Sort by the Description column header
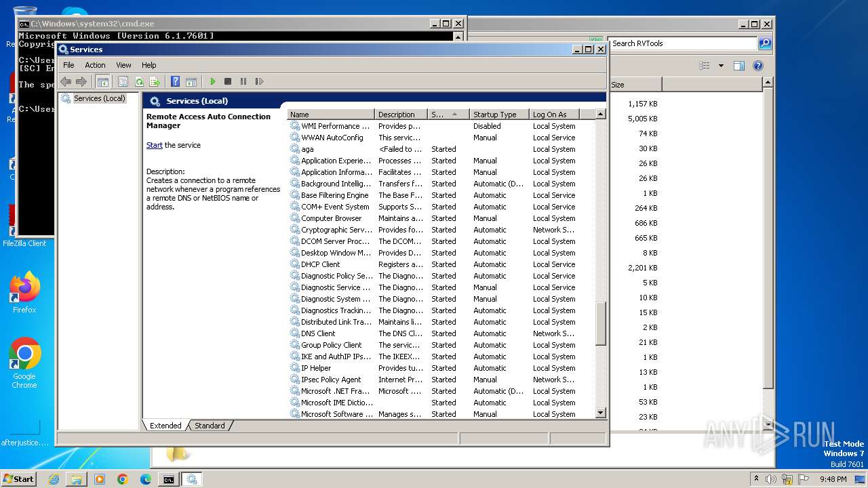Viewport: 868px width, 488px height. pyautogui.click(x=401, y=115)
